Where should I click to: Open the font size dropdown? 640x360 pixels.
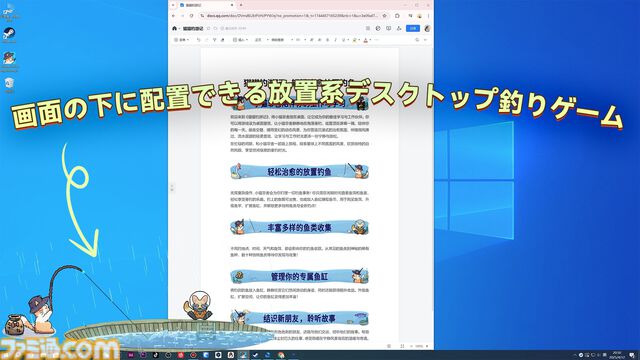coord(301,40)
